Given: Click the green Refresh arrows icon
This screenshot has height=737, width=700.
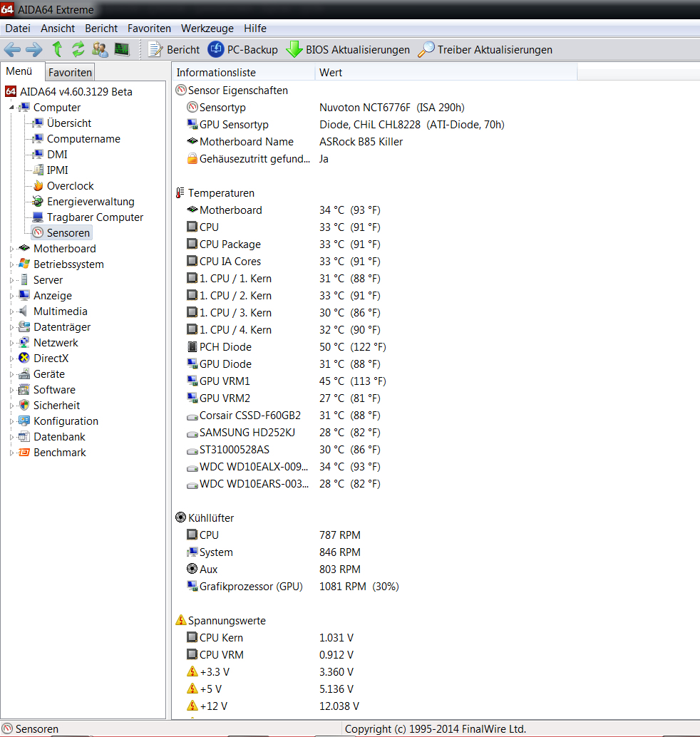Looking at the screenshot, I should coord(78,49).
